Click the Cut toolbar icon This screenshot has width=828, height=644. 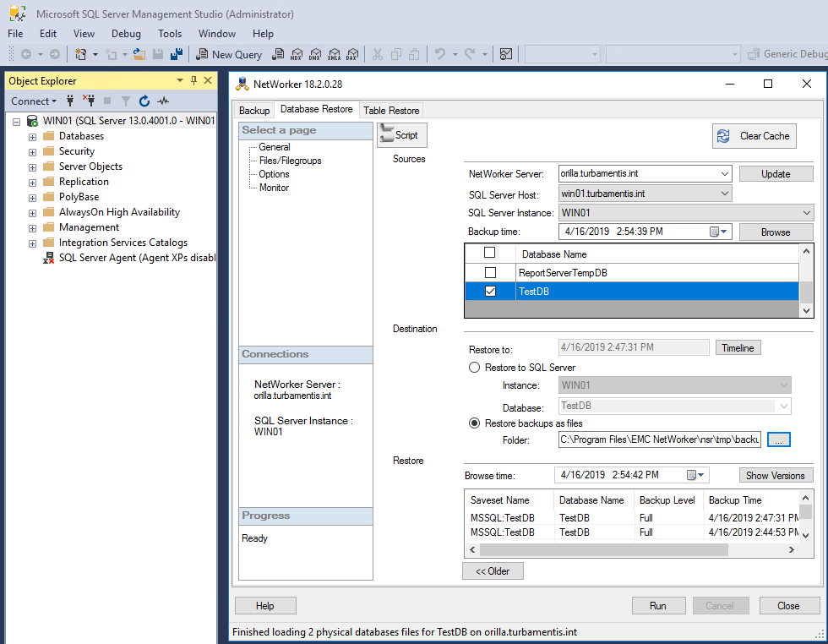(377, 54)
